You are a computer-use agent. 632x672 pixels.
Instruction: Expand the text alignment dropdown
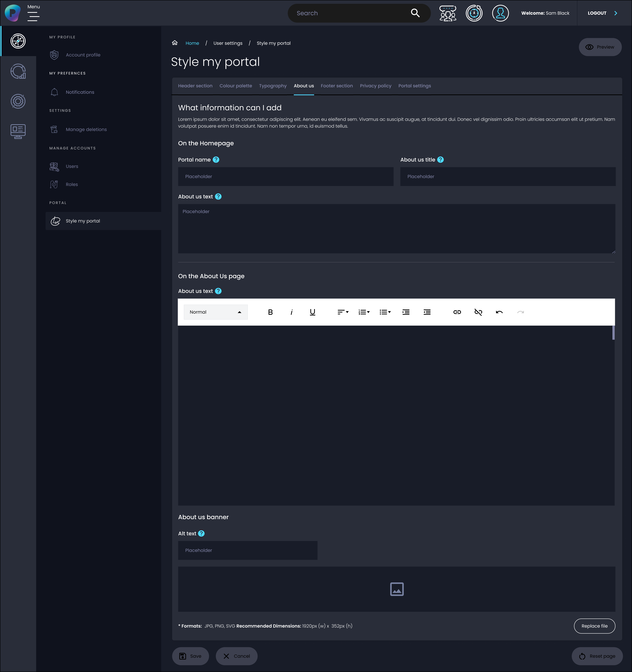pos(343,312)
